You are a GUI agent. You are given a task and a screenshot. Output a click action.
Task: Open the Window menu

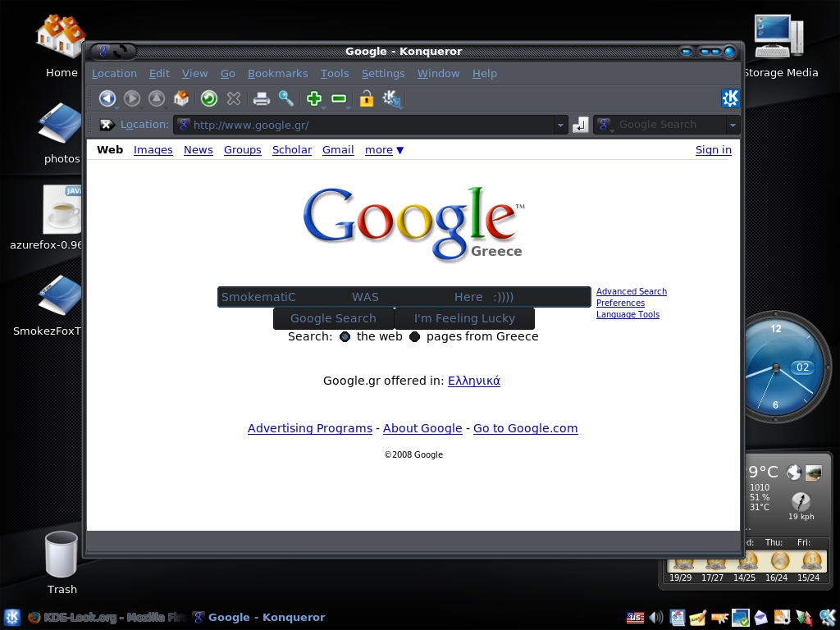[x=438, y=73]
